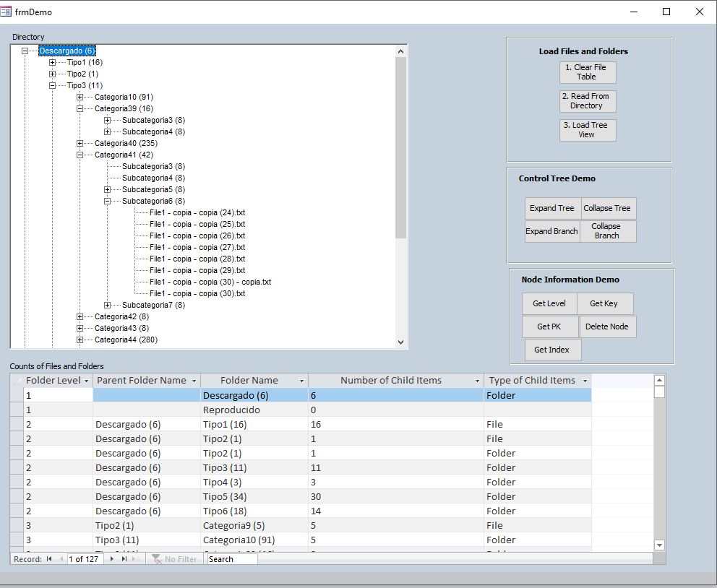
Task: Collapse the Descargado (6) root node
Action: click(25, 51)
